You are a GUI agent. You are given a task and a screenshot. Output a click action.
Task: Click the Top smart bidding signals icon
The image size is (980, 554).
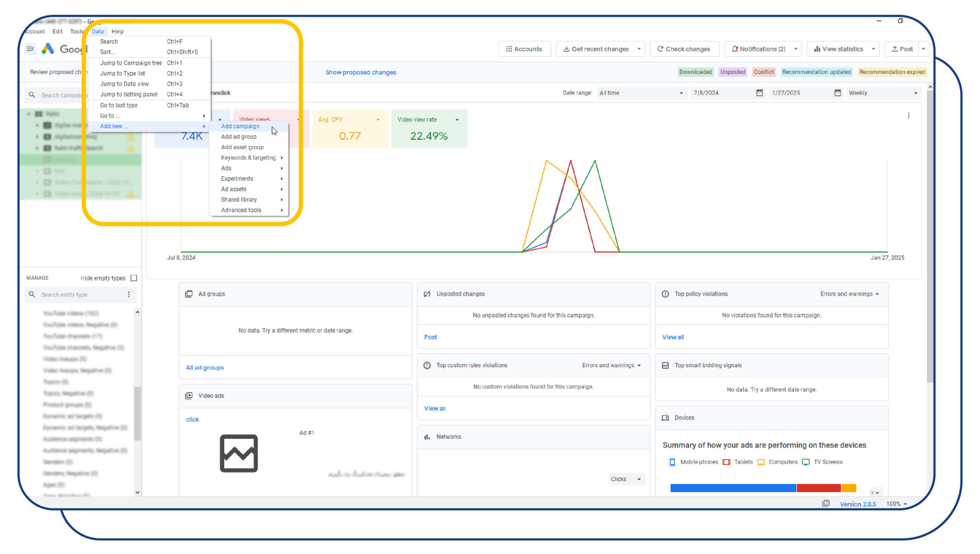click(x=665, y=365)
